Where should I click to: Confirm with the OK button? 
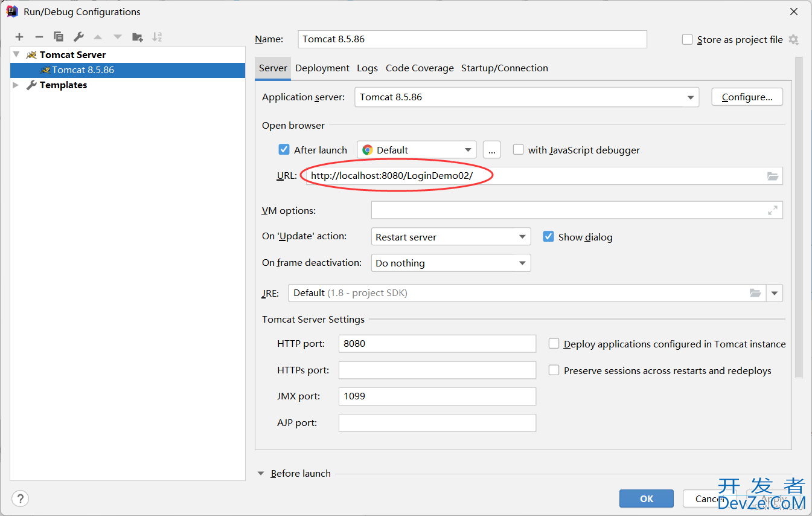[647, 498]
